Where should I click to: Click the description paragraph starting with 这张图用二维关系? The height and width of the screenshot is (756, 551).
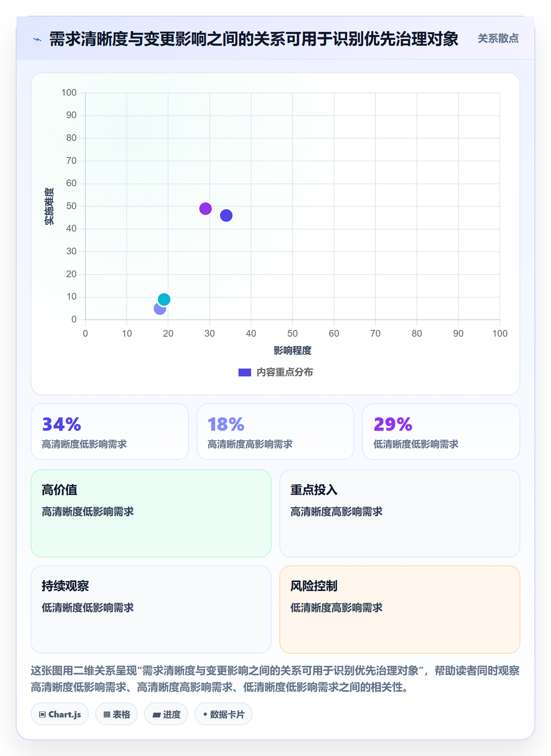pos(275,679)
